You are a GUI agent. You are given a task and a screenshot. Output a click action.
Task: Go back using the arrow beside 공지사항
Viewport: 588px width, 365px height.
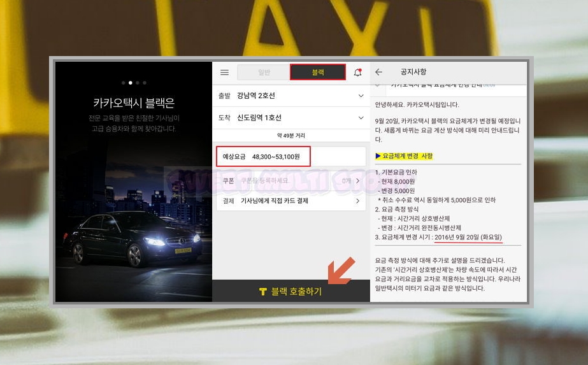pos(379,72)
